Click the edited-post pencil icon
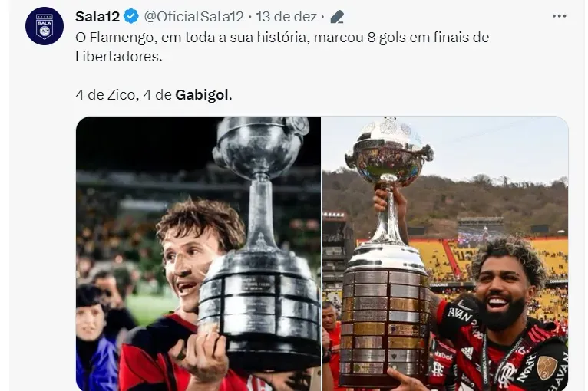 coord(337,17)
